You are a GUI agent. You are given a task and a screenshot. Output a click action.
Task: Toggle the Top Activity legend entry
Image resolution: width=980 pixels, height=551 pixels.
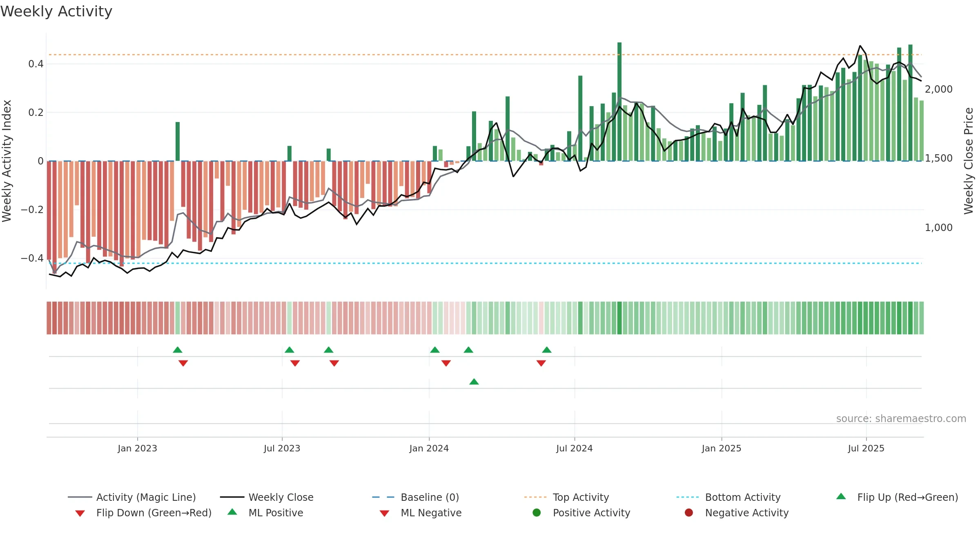pos(566,497)
